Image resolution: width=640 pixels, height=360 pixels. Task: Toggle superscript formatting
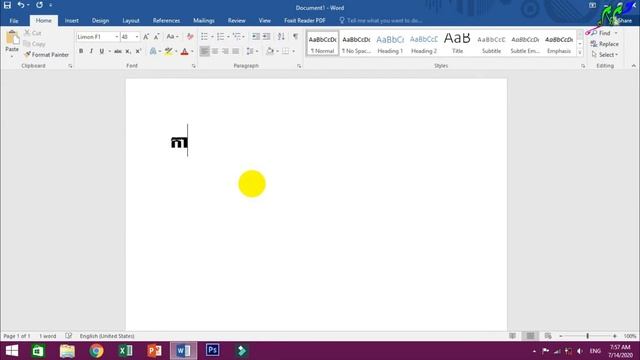[x=138, y=51]
